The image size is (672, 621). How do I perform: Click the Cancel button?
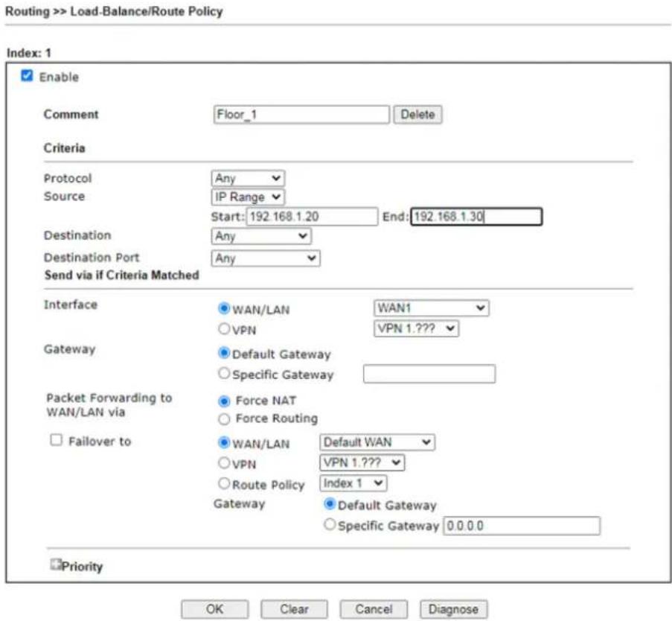pyautogui.click(x=374, y=609)
